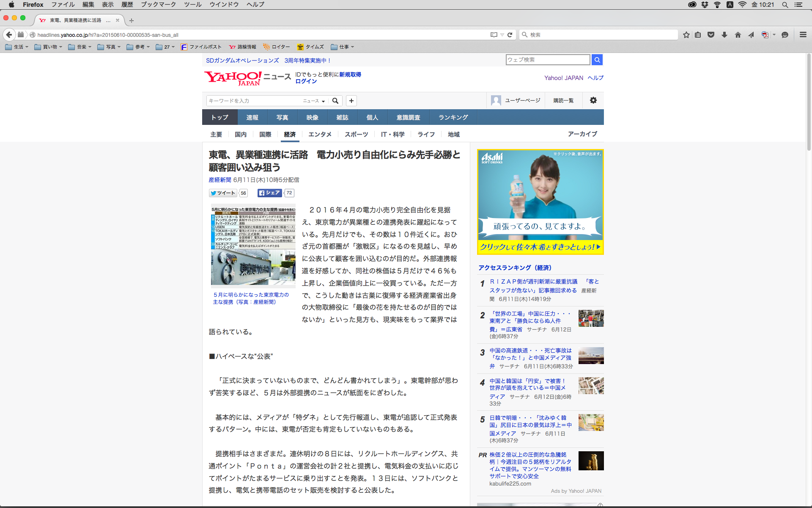The height and width of the screenshot is (508, 812).
Task: Click the Firefox bookmark star icon
Action: coord(686,35)
